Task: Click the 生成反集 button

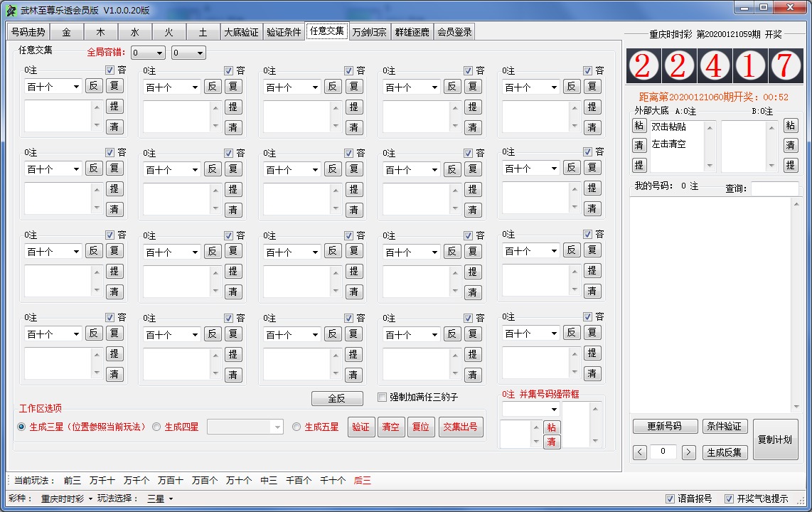Action: point(725,452)
